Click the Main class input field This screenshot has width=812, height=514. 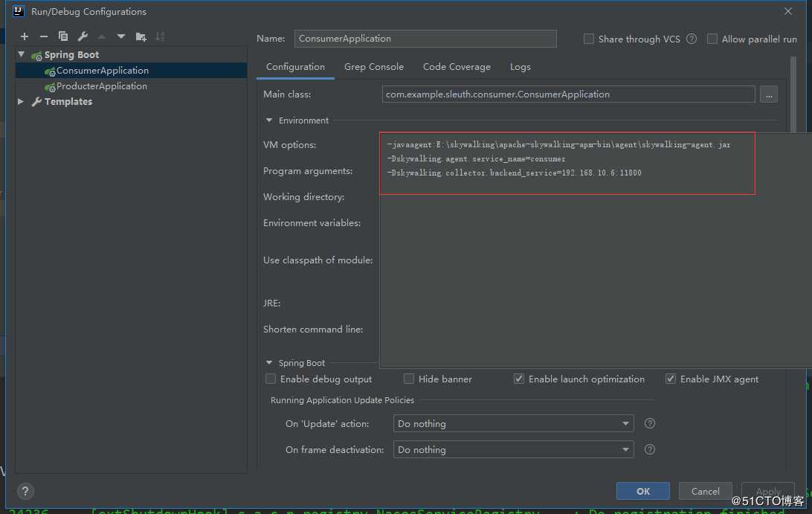point(568,94)
